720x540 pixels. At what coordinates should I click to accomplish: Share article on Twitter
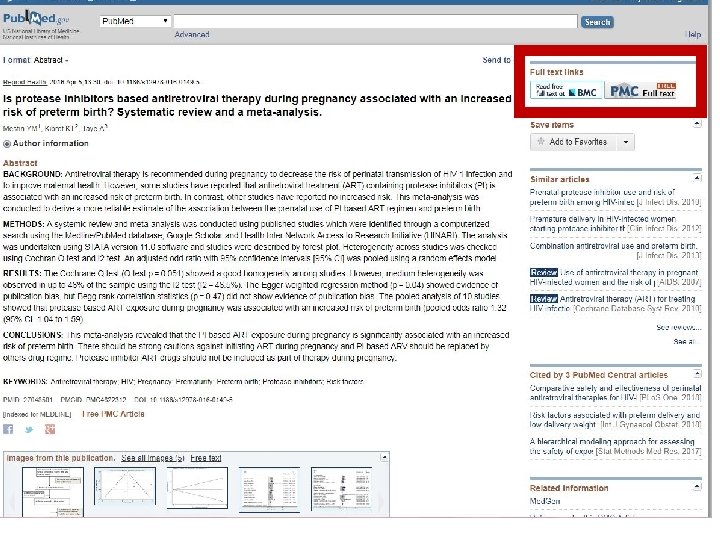pos(29,430)
